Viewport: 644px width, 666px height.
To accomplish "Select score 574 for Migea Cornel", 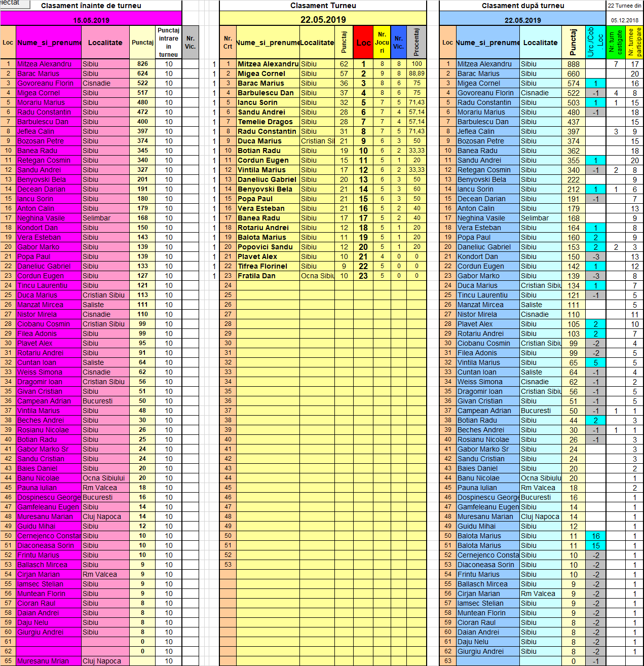I will [x=573, y=83].
